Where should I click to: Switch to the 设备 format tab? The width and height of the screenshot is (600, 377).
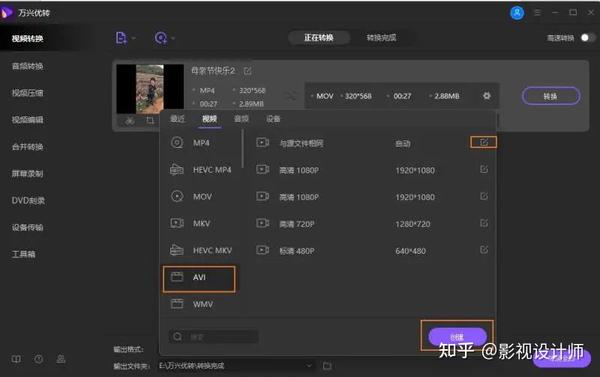[273, 119]
